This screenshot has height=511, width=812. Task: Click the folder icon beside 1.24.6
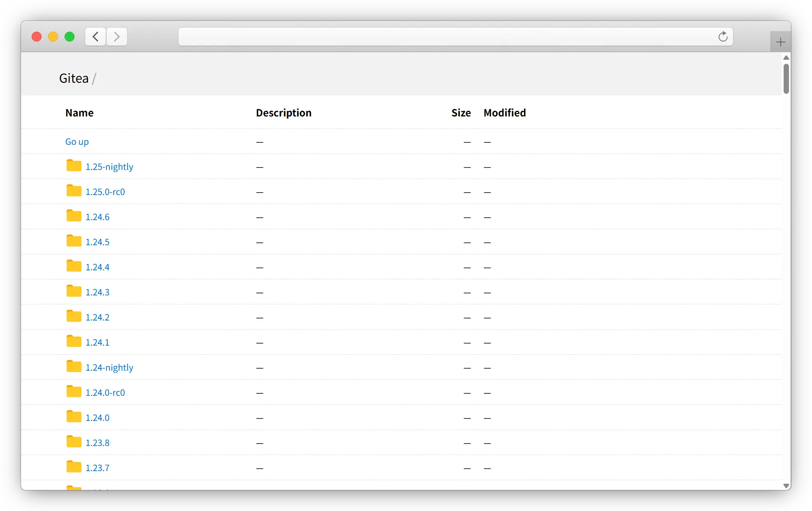(74, 216)
